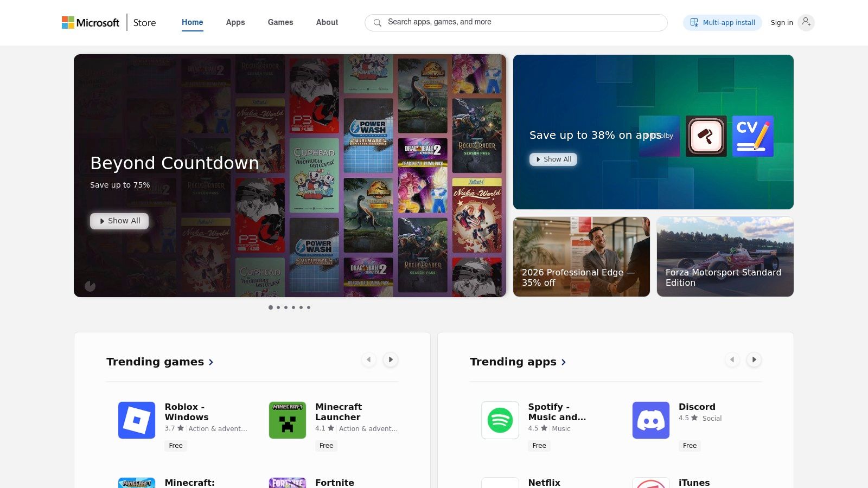Click the search magnifier icon
The image size is (868, 488).
point(377,23)
